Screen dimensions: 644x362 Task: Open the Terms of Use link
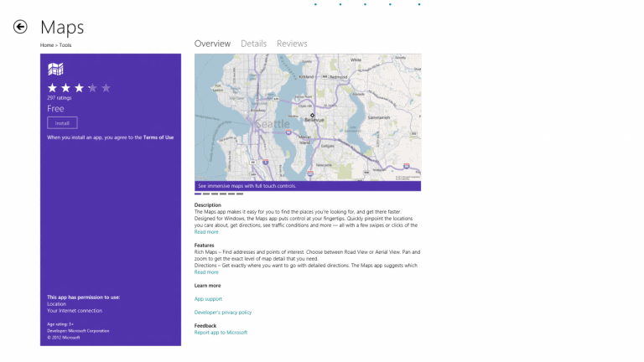[x=158, y=137]
